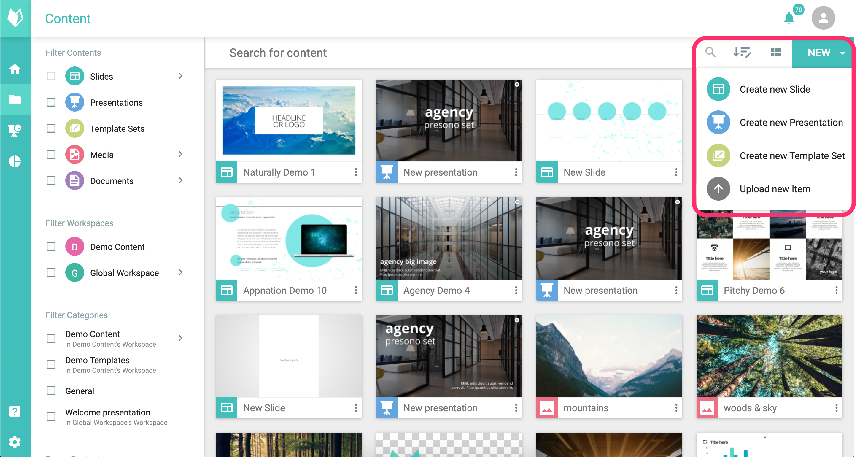This screenshot has height=457, width=868.
Task: Open the settings gear in sidebar
Action: tap(15, 442)
